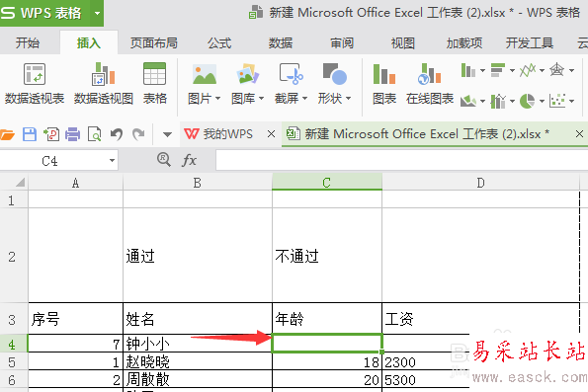Insert an online chart (在线图表)

coord(430,83)
